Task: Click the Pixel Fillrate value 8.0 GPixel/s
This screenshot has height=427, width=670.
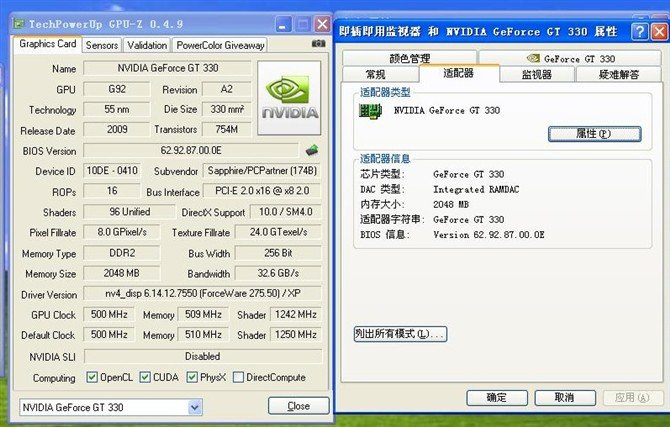Action: (122, 232)
